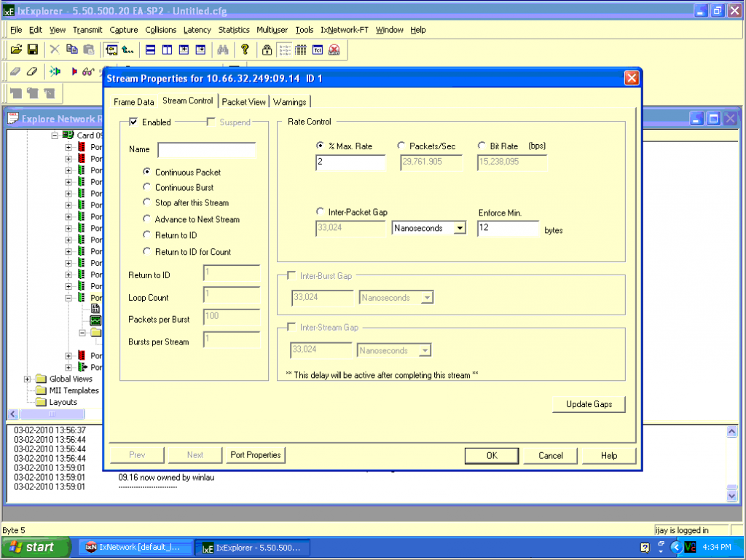Open the Statistics menu
The height and width of the screenshot is (560, 746).
pyautogui.click(x=234, y=30)
